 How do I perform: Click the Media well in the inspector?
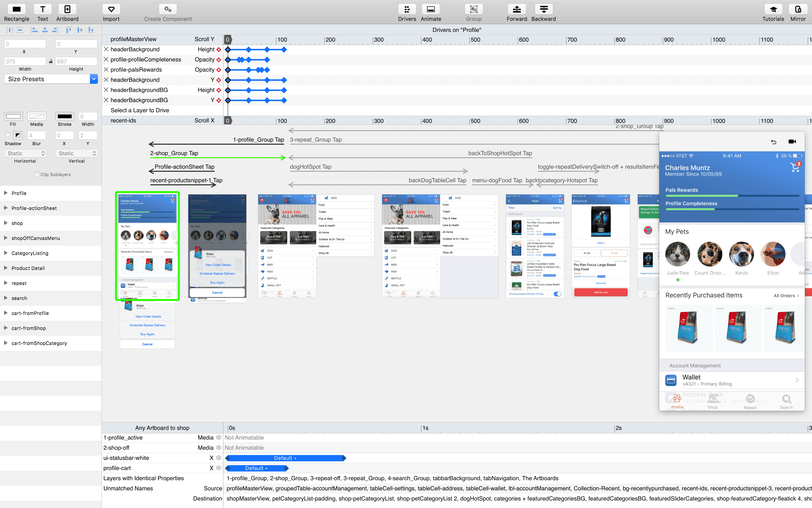36,116
